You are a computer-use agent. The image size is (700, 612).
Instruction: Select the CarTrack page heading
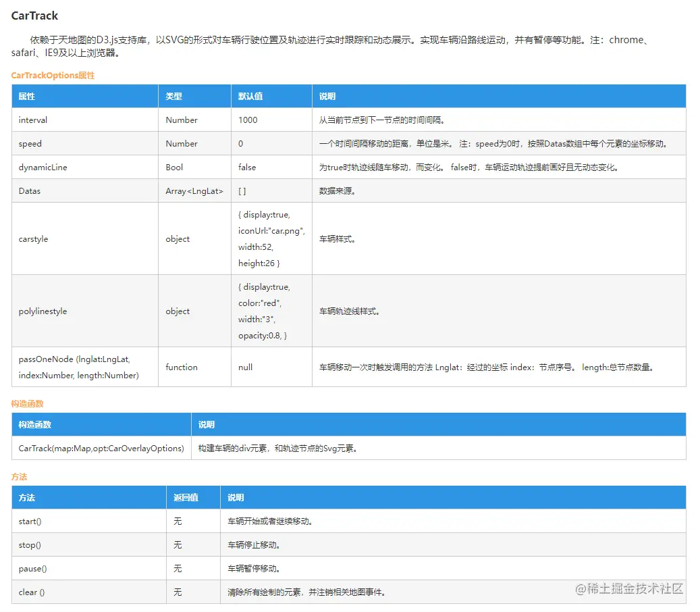34,16
